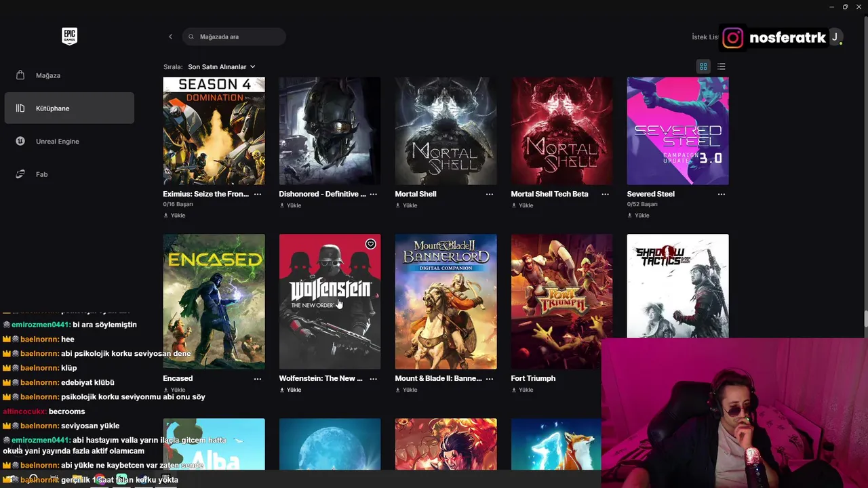Open Encased cover thumbnail

pyautogui.click(x=214, y=302)
